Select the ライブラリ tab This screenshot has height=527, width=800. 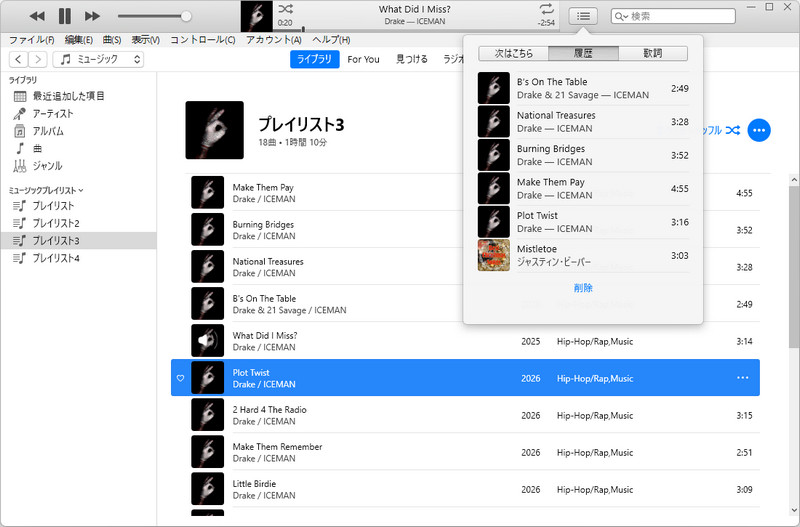[314, 59]
